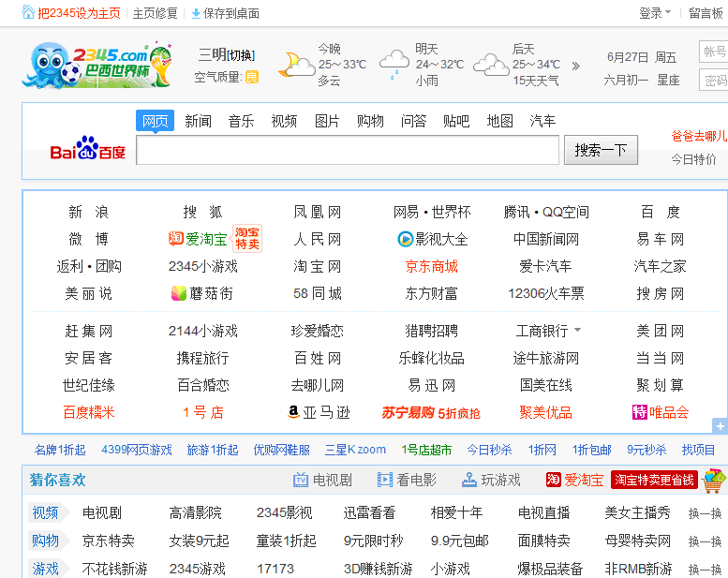
Task: Click the 主页修复 link
Action: 156,13
